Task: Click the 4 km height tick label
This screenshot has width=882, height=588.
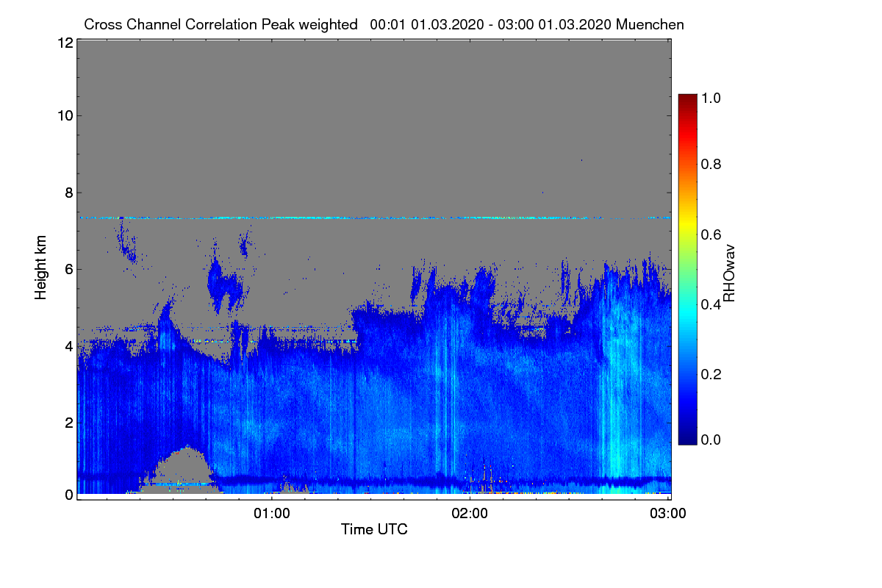Action: [x=68, y=345]
